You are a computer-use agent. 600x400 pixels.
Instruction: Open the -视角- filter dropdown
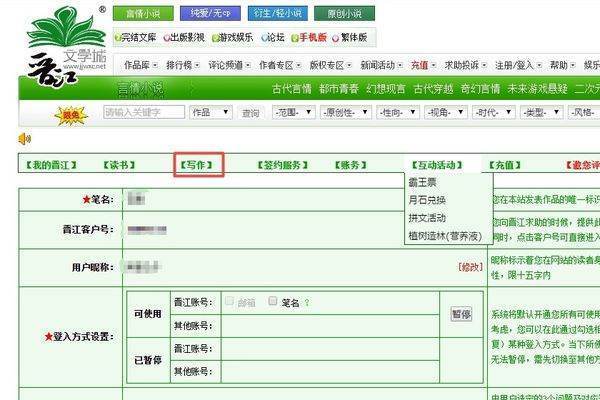coord(446,112)
